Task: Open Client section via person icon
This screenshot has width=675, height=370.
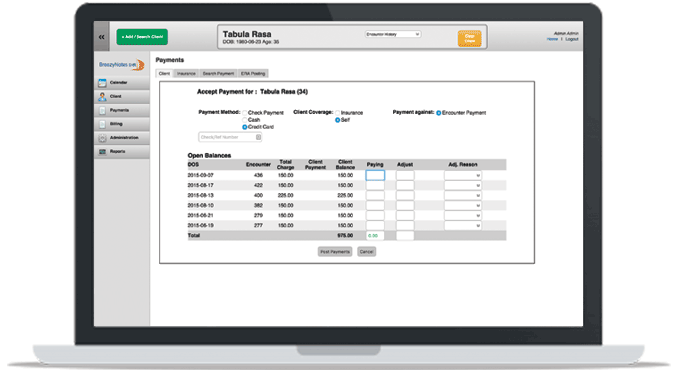Action: tap(102, 96)
